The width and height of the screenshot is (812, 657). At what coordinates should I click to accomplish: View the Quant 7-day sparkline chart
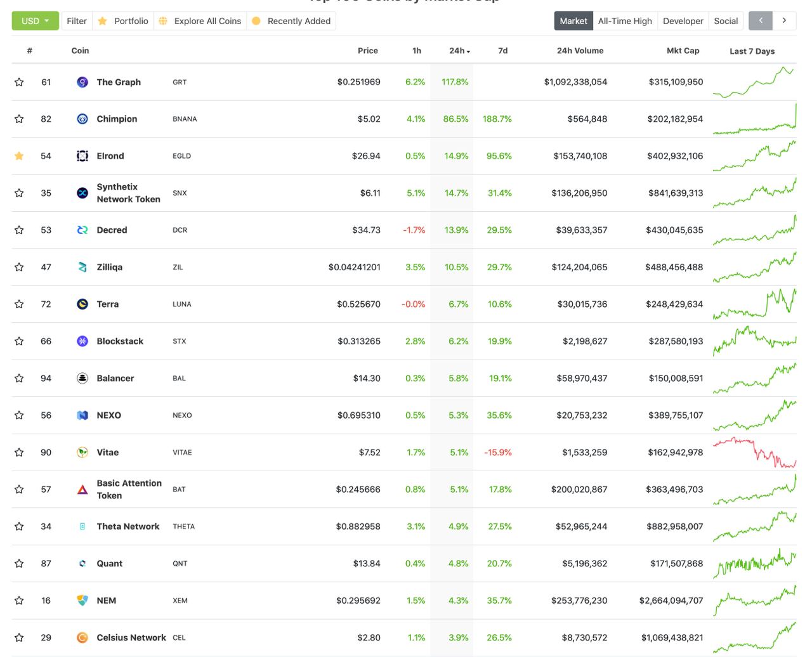coord(754,563)
